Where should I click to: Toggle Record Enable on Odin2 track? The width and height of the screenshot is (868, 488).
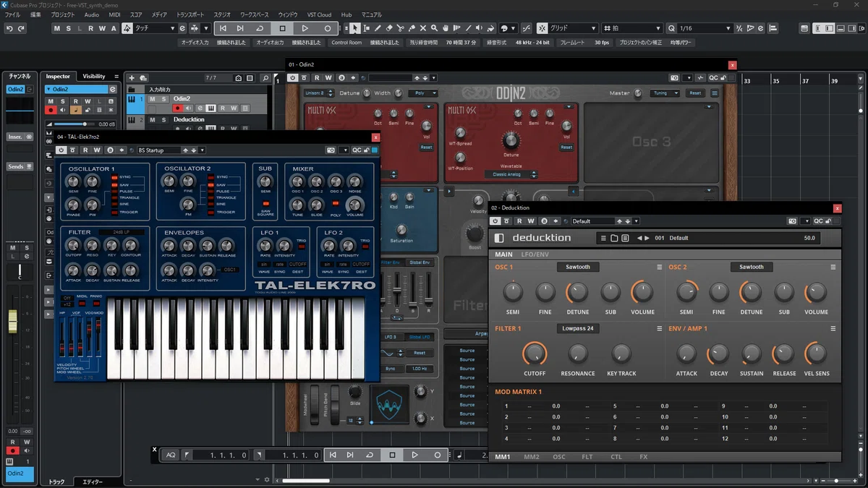(176, 108)
